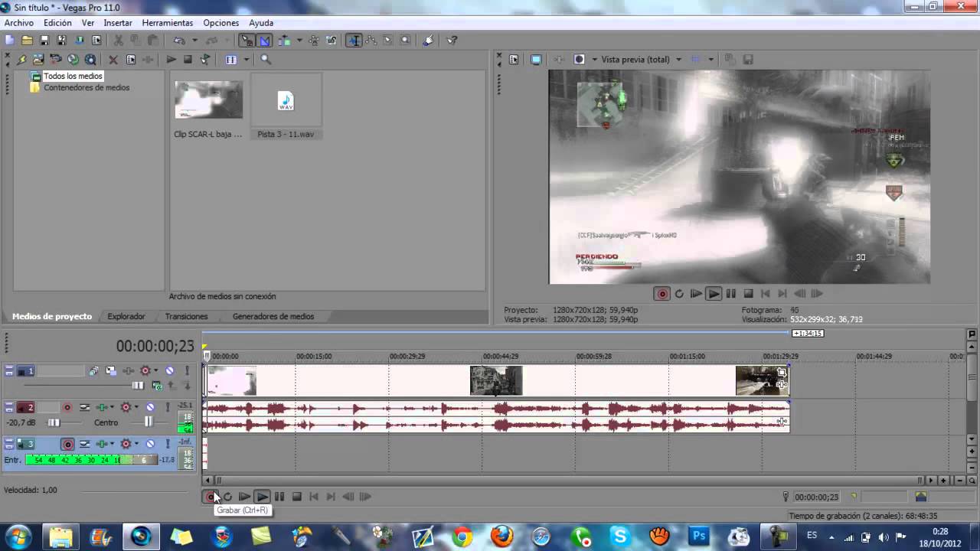The image size is (980, 551).
Task: Toggle Mute on video track 1
Action: (169, 370)
